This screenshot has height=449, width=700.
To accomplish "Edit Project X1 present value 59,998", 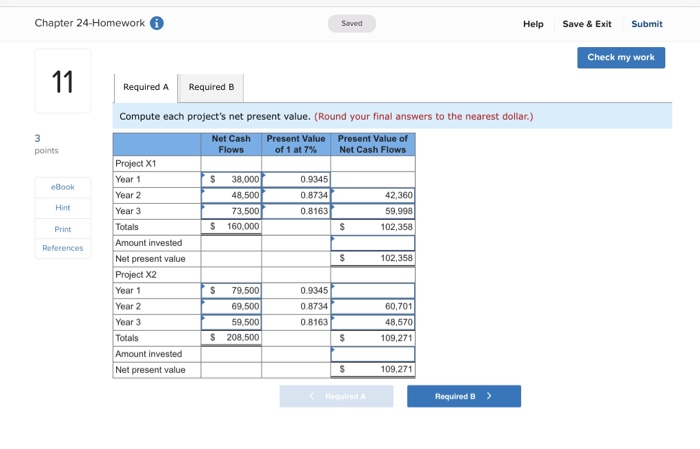I will pyautogui.click(x=373, y=211).
